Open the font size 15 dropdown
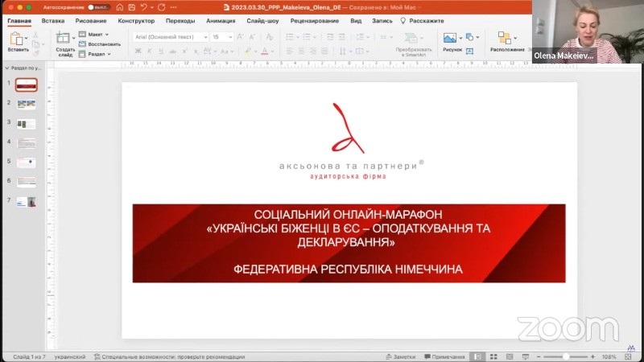The width and height of the screenshot is (644, 362). [x=222, y=37]
